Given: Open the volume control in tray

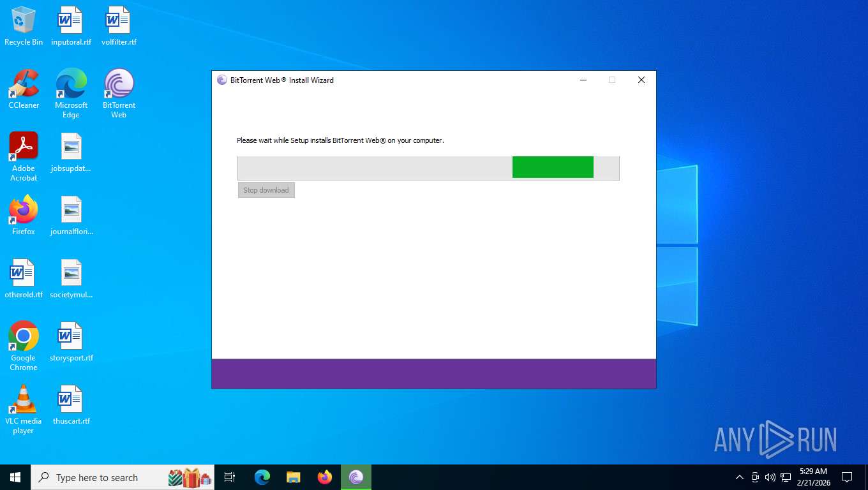Looking at the screenshot, I should click(770, 477).
